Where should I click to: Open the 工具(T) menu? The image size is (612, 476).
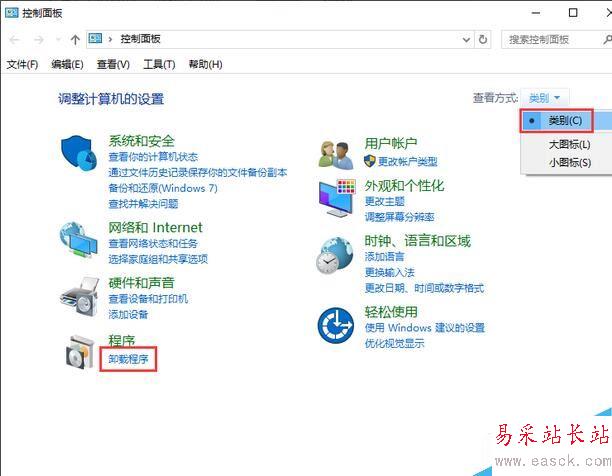point(159,64)
